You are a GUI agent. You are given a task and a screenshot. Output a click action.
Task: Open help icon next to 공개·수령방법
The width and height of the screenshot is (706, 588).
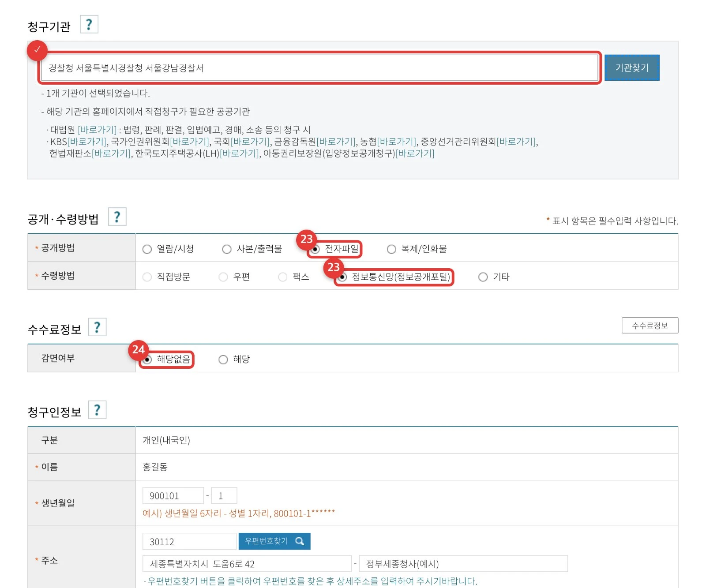click(x=117, y=217)
